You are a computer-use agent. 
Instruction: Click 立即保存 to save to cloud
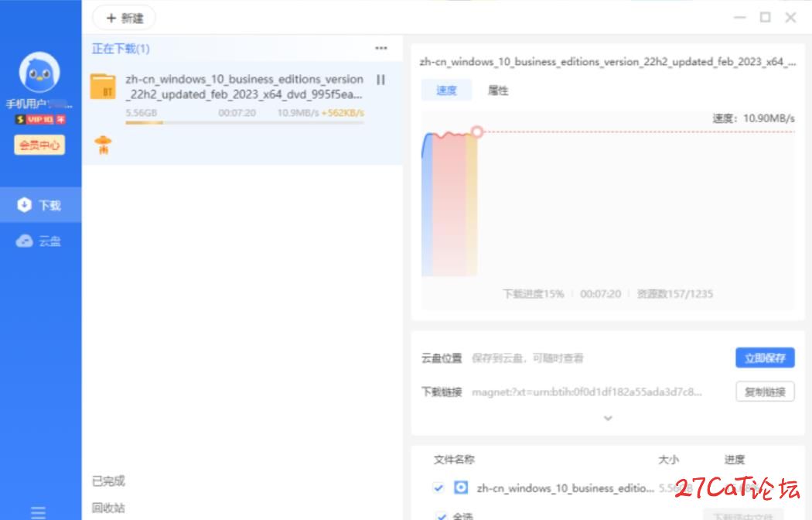(765, 358)
